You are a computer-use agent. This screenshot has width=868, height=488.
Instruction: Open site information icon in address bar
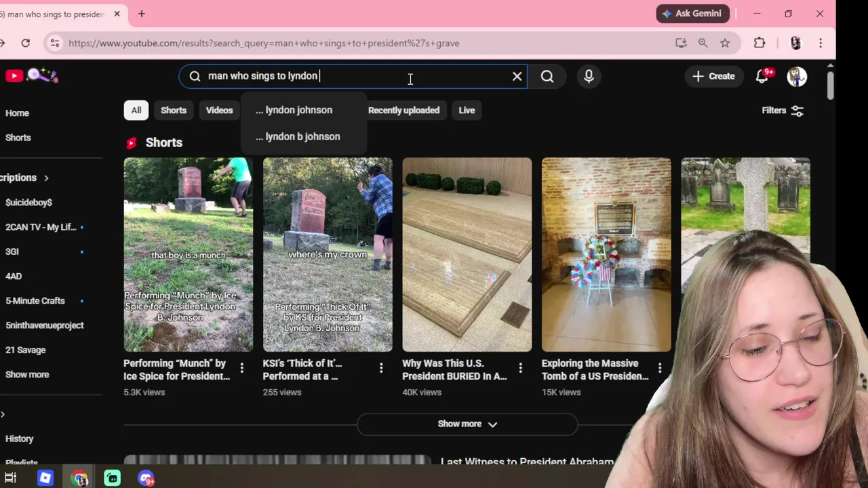(55, 43)
